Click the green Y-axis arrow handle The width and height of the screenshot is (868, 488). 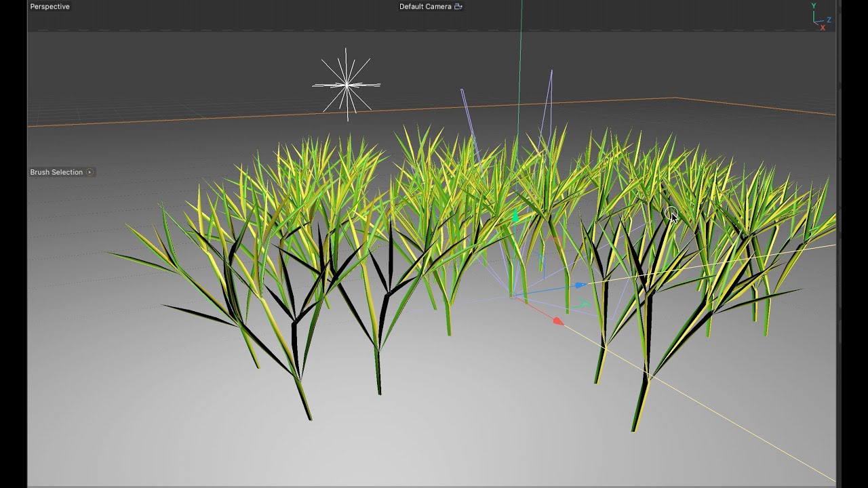pos(515,217)
